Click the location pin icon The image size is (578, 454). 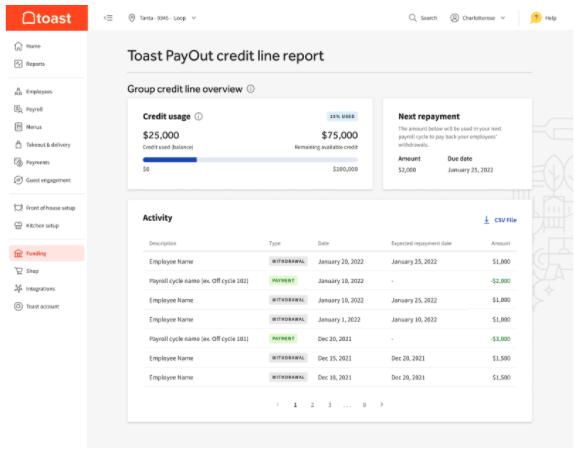point(132,18)
